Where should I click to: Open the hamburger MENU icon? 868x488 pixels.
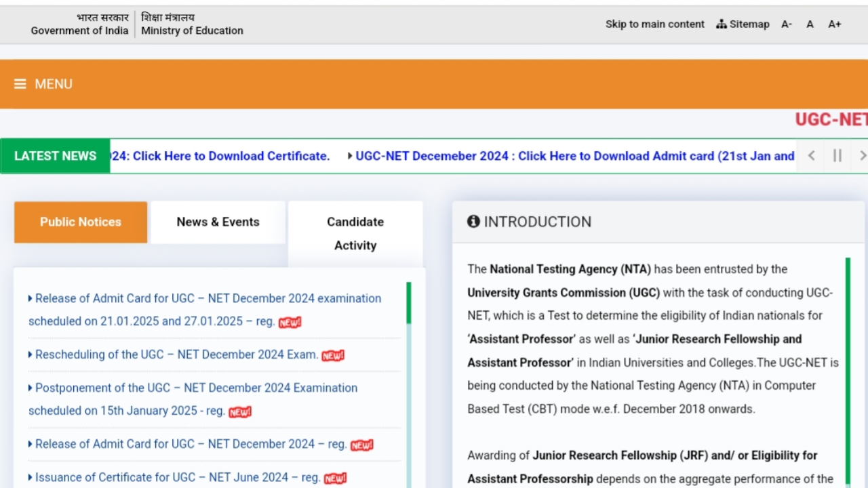tap(20, 84)
